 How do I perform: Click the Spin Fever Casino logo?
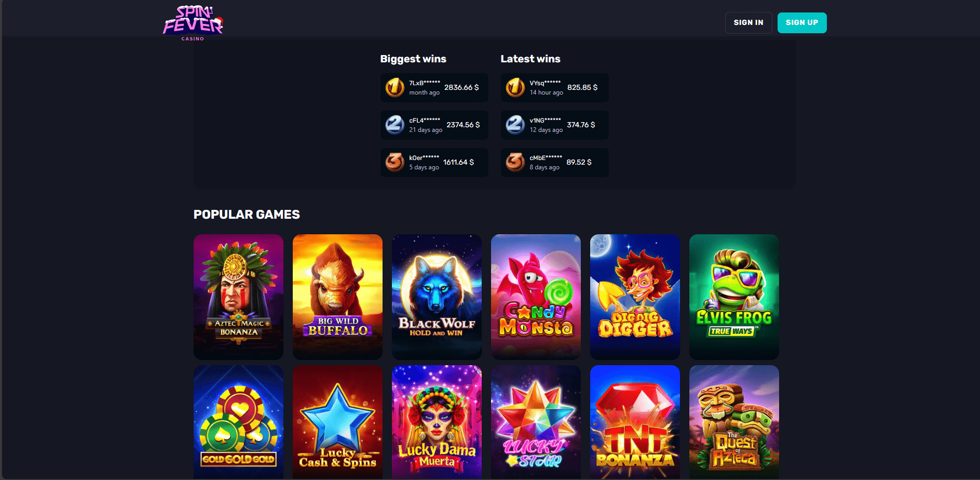point(193,23)
